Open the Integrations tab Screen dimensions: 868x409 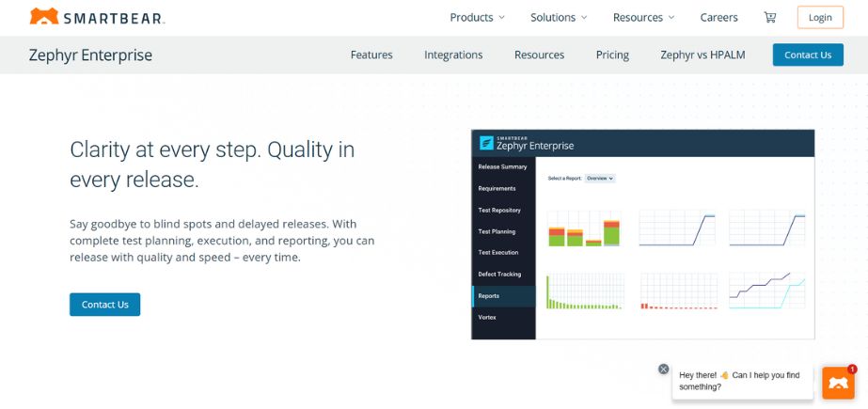453,55
